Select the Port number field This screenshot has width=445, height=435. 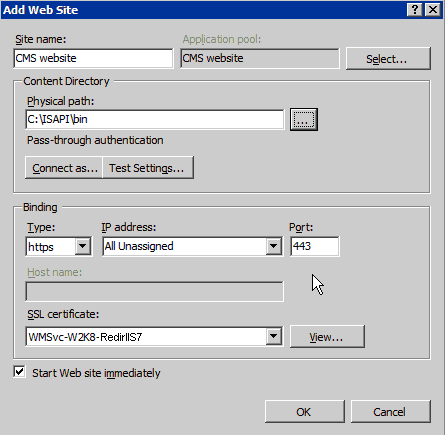(x=315, y=246)
